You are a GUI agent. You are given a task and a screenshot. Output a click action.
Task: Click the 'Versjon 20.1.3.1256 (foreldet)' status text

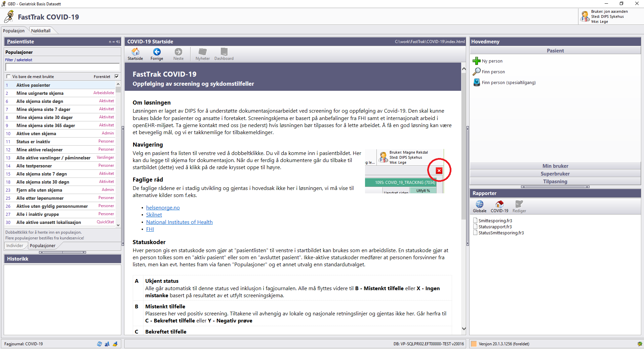click(504, 344)
